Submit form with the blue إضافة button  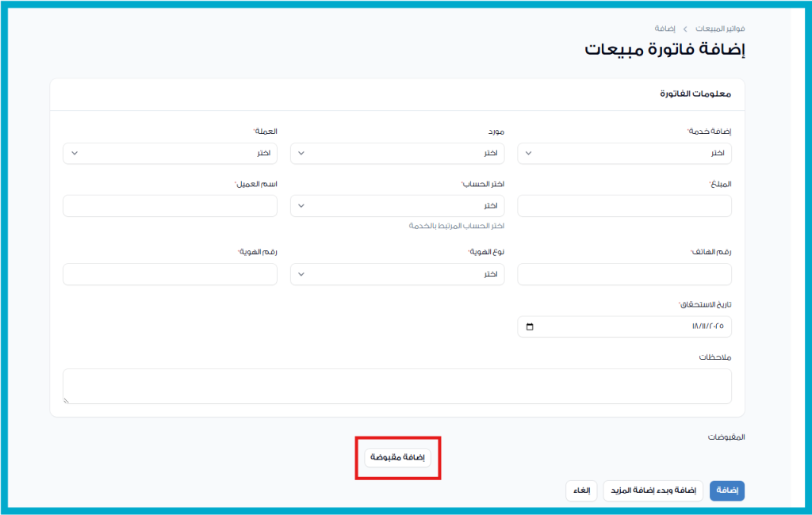point(726,491)
